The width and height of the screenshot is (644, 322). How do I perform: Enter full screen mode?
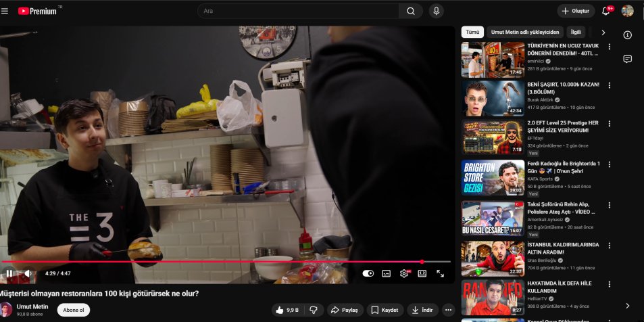click(x=441, y=273)
